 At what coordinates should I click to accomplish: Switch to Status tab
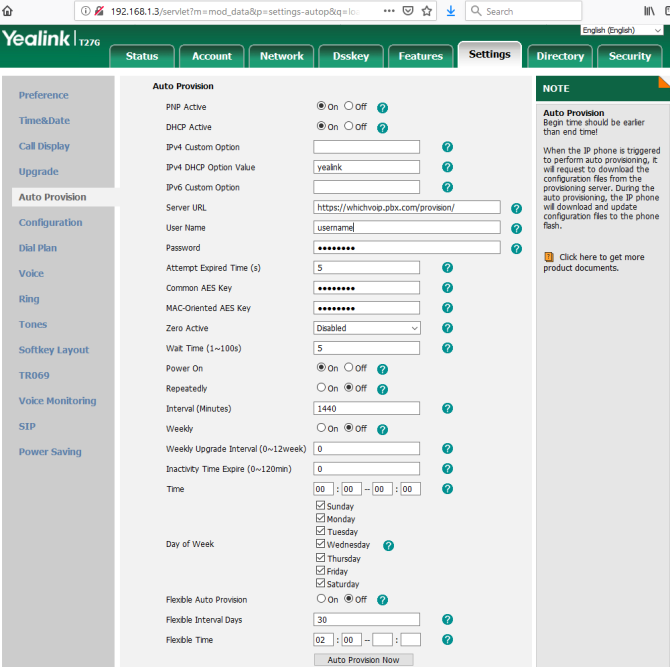142,56
